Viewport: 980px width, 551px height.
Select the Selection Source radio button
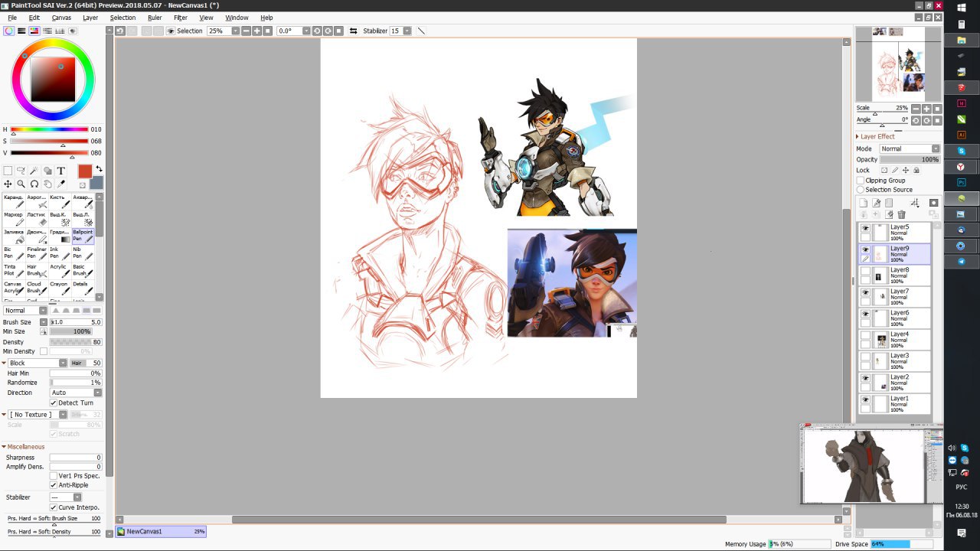pyautogui.click(x=861, y=190)
